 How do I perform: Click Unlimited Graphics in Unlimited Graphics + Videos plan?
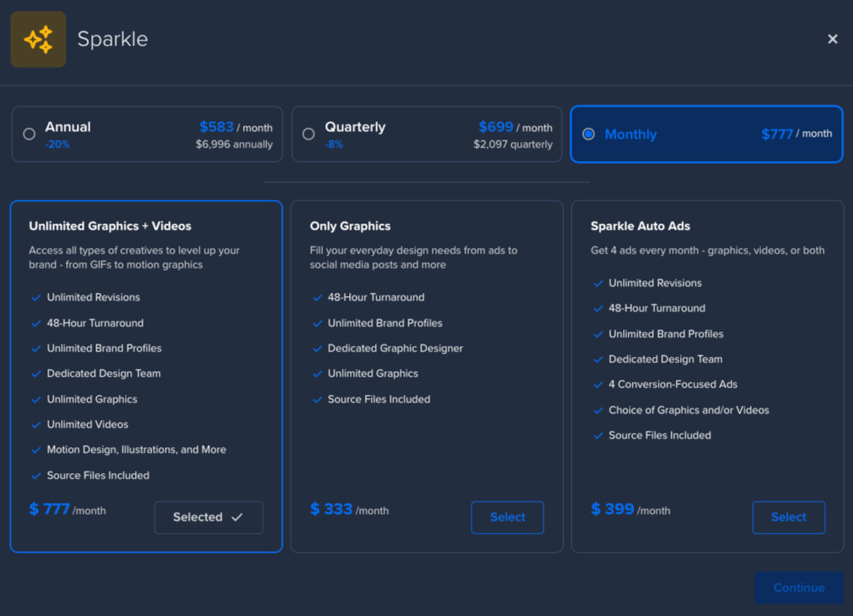pyautogui.click(x=92, y=399)
